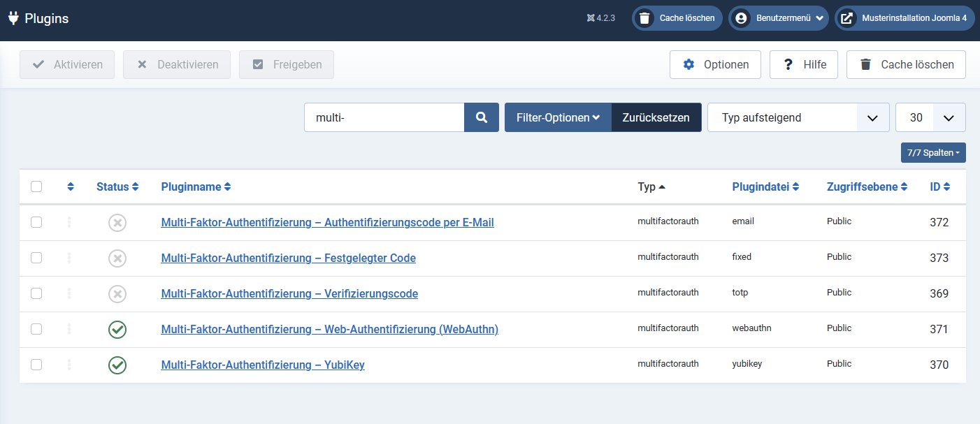
Task: Click the magnifying glass search button
Action: pos(482,117)
